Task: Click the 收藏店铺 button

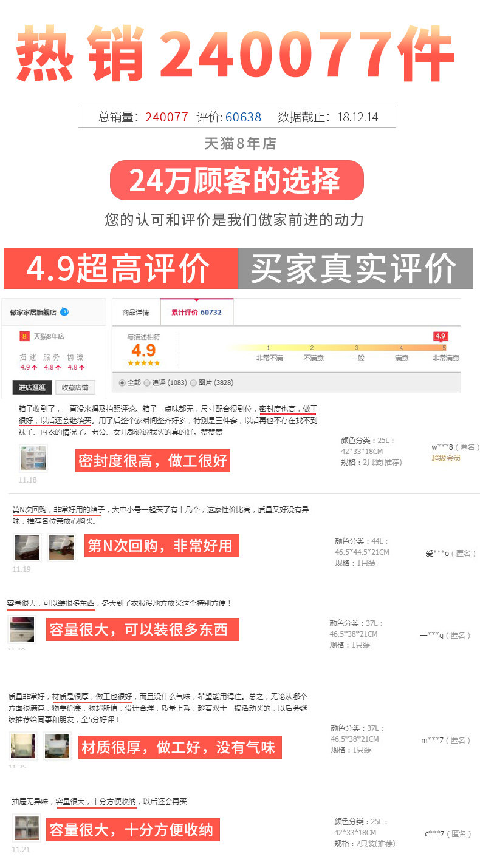Action: point(75,388)
